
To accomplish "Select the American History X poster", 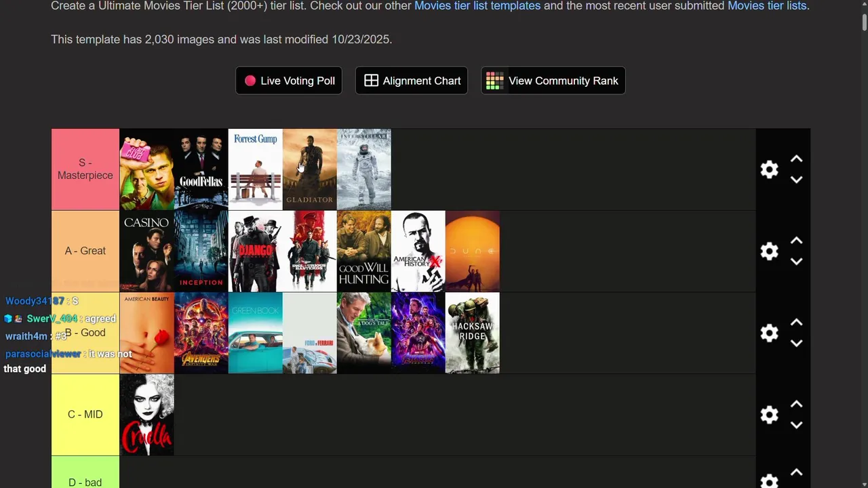I will pyautogui.click(x=418, y=251).
